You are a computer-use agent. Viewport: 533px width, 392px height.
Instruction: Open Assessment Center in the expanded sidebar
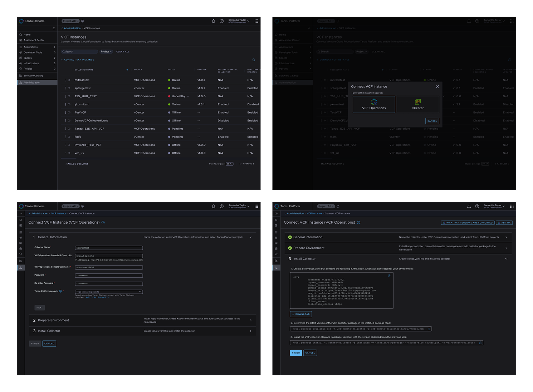click(37, 40)
